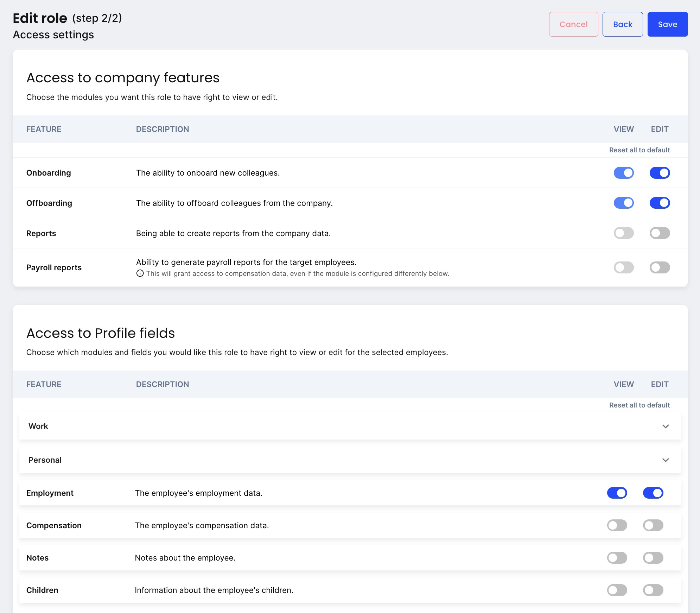
Task: Click the Save button
Action: click(667, 24)
